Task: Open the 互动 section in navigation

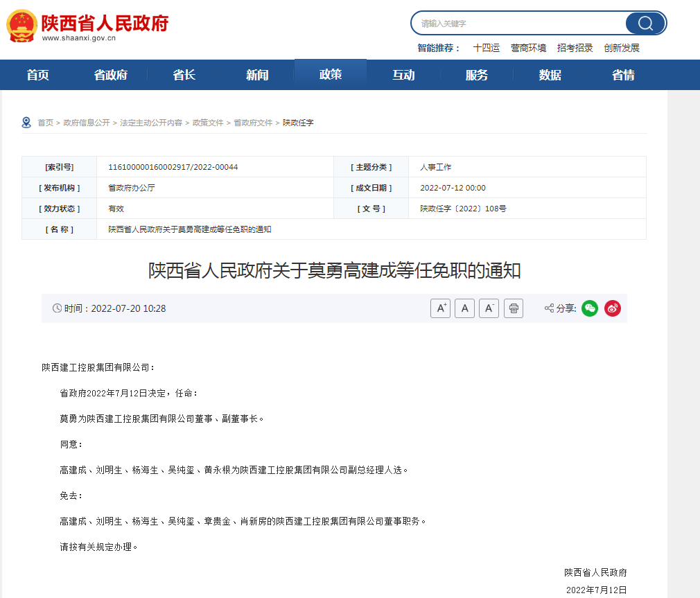Action: point(404,74)
